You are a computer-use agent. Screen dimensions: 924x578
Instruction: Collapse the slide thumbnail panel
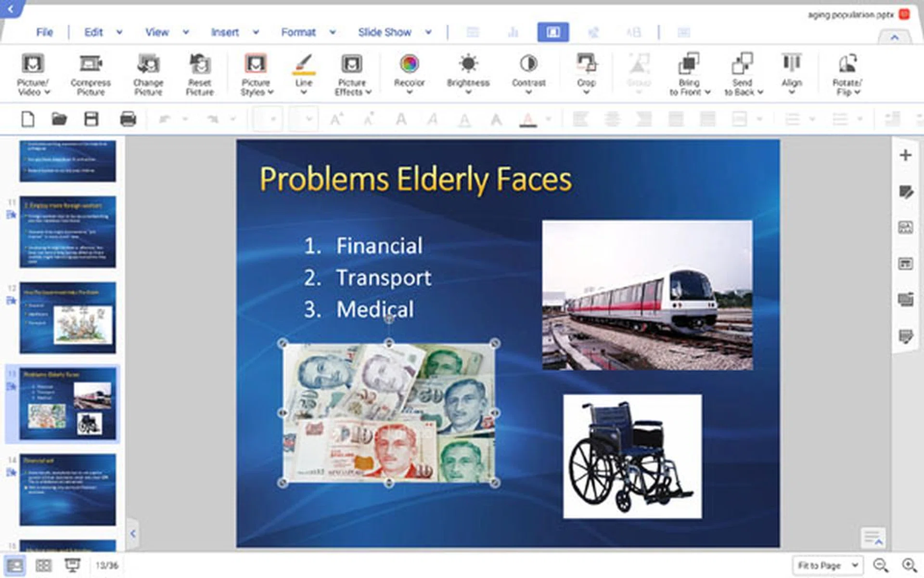tap(133, 533)
